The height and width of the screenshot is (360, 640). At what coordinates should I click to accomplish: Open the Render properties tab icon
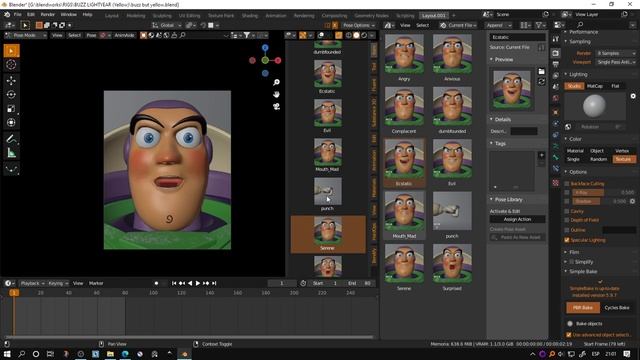556,53
